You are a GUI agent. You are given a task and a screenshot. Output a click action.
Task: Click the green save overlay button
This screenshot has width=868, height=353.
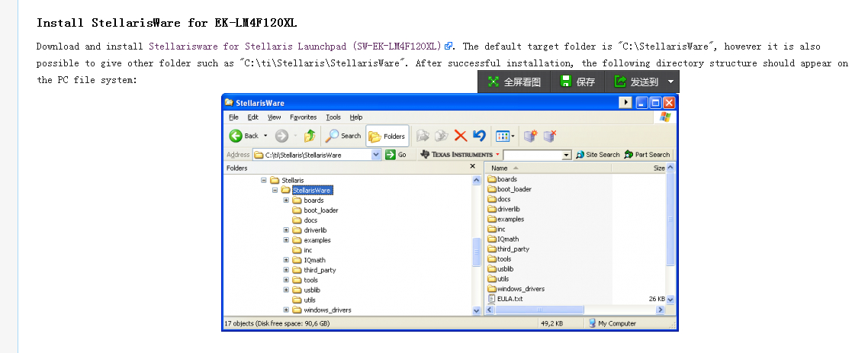click(x=578, y=82)
